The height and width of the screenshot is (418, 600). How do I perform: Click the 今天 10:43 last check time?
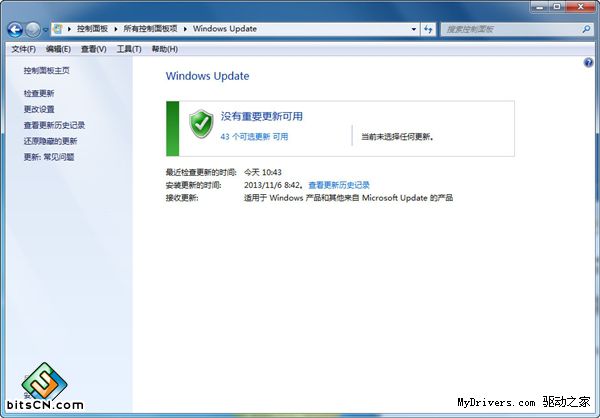(x=263, y=172)
